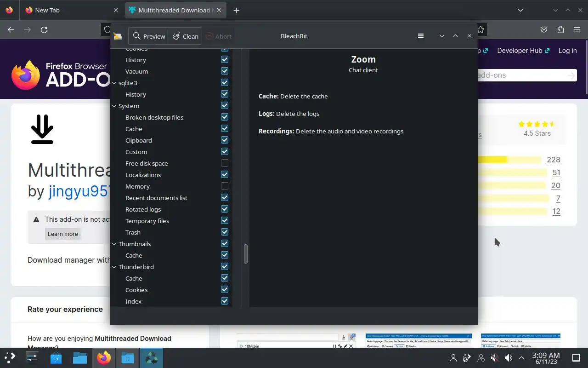The height and width of the screenshot is (368, 588).
Task: Go back in Firefox
Action: pyautogui.click(x=11, y=29)
